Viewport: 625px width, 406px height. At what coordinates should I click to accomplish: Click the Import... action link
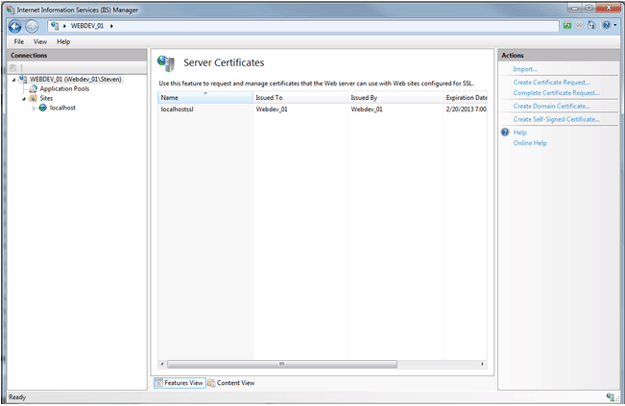click(525, 69)
